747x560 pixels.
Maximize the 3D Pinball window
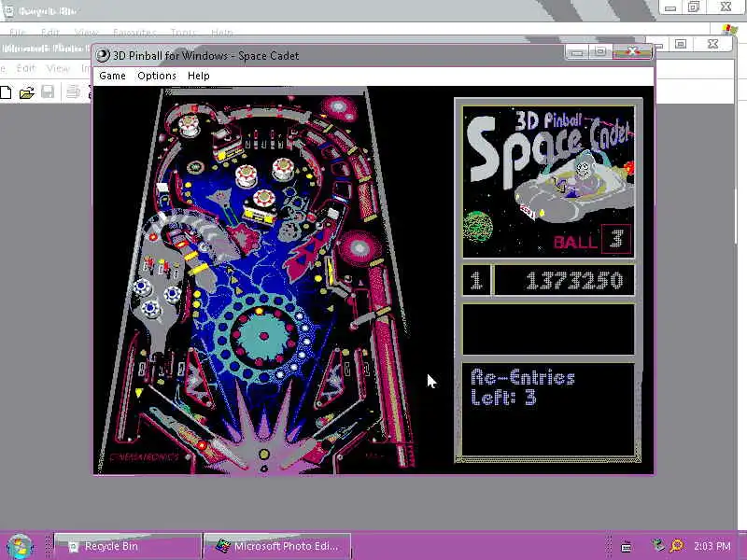coord(600,52)
